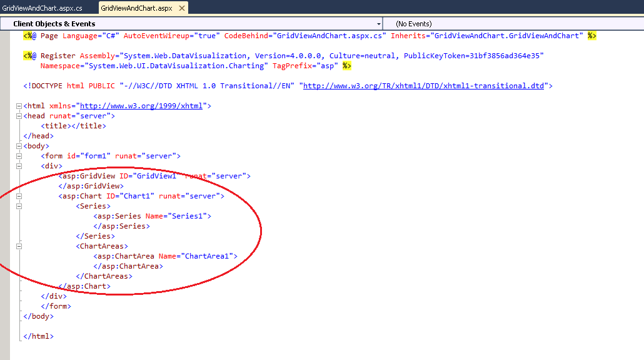This screenshot has height=360, width=644.
Task: Select the GridViewAndChart.aspx tab
Action: click(136, 8)
